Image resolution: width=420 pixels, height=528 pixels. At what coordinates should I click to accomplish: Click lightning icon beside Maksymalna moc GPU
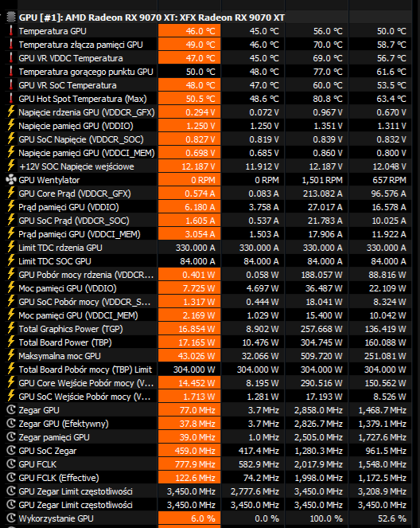11,356
